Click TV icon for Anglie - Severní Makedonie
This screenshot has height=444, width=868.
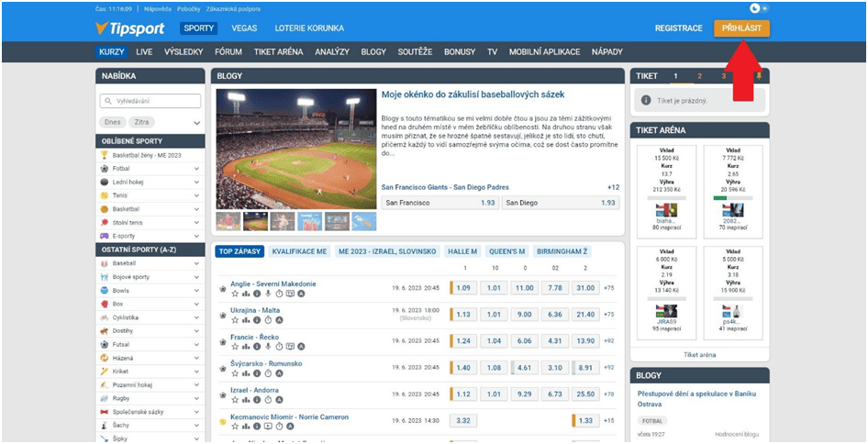(x=290, y=294)
